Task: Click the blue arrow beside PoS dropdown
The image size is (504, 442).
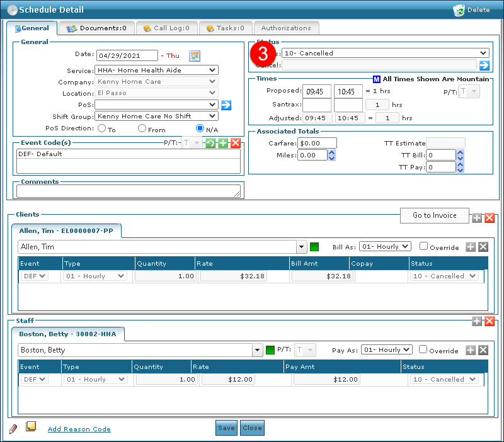Action: pos(226,105)
